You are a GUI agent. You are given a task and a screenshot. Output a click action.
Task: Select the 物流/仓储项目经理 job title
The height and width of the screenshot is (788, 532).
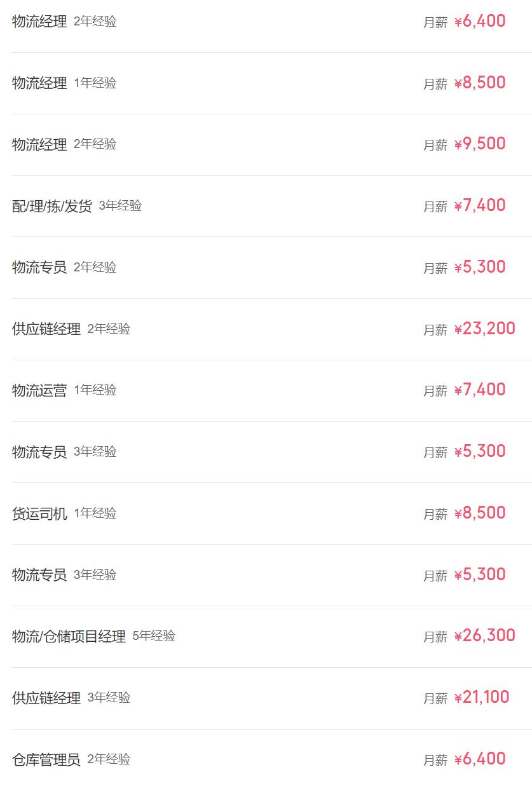click(x=69, y=636)
